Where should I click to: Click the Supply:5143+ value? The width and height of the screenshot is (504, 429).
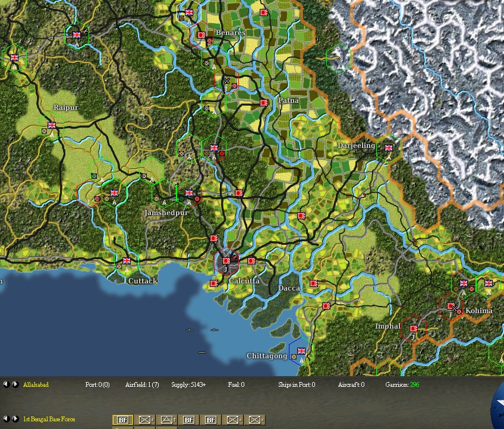point(188,384)
